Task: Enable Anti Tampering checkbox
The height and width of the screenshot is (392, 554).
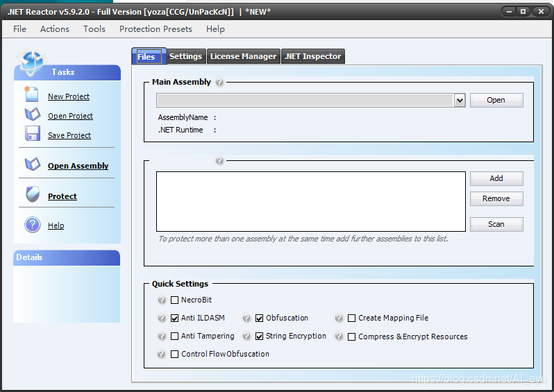Action: [x=174, y=336]
